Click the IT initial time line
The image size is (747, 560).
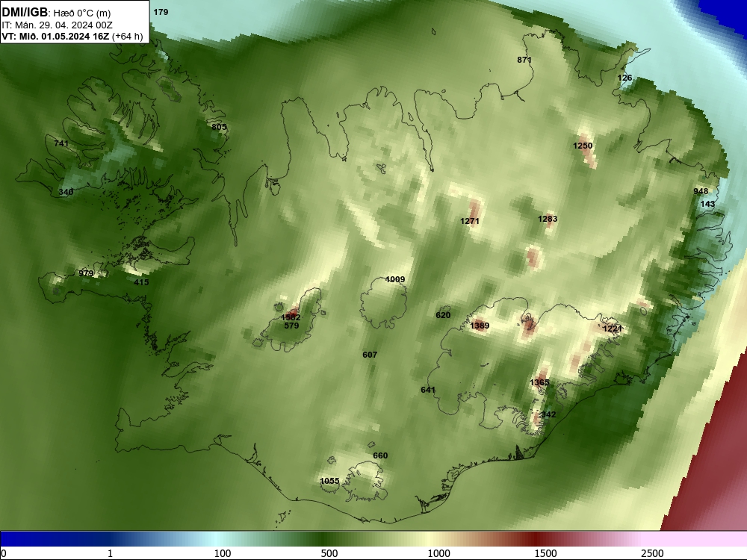point(58,25)
